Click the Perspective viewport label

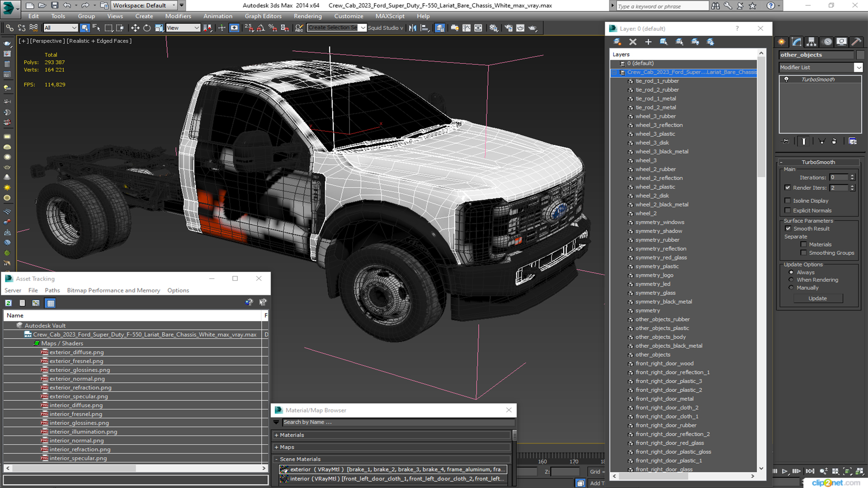[47, 41]
